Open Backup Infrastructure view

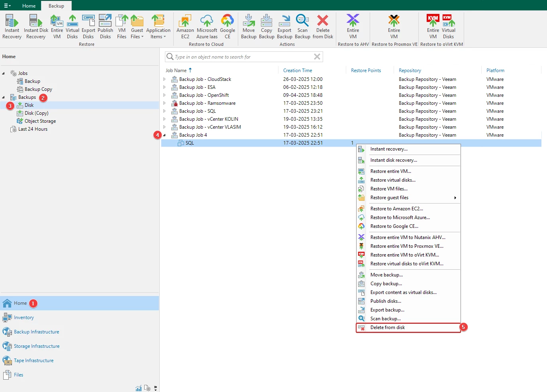[36, 332]
